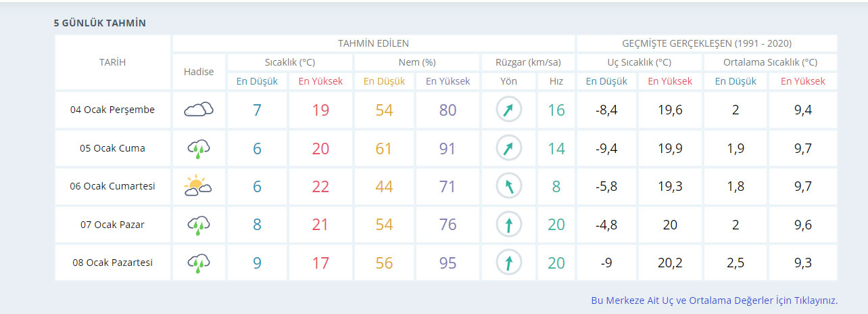Image resolution: width=868 pixels, height=314 pixels.
Task: Click the '08 Ocak Pazartesi' date cell
Action: (112, 263)
